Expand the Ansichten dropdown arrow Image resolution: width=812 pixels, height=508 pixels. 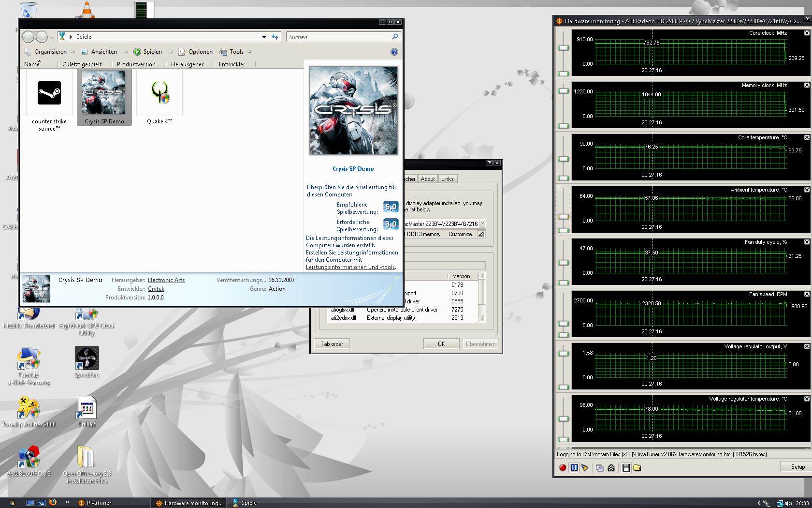point(125,52)
